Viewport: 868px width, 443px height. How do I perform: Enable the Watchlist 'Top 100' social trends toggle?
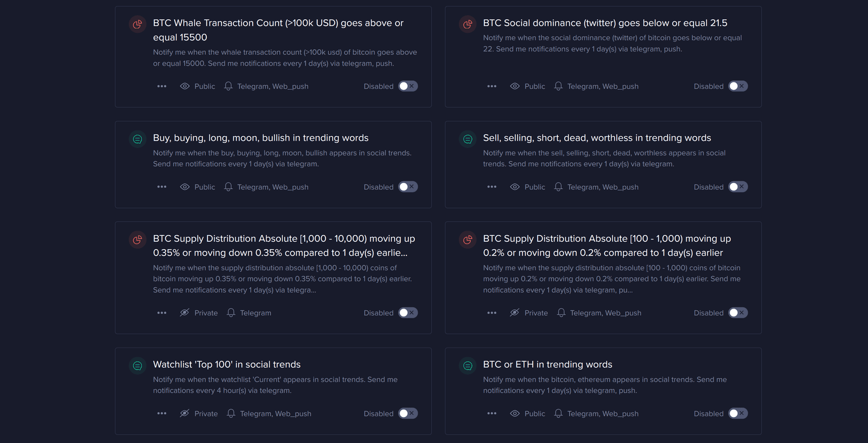[x=407, y=414]
